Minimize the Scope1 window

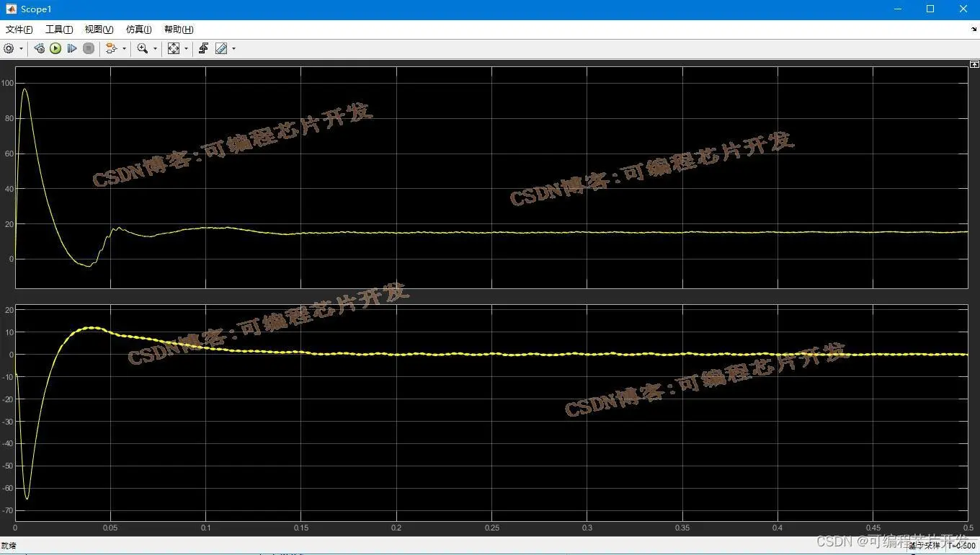(897, 9)
